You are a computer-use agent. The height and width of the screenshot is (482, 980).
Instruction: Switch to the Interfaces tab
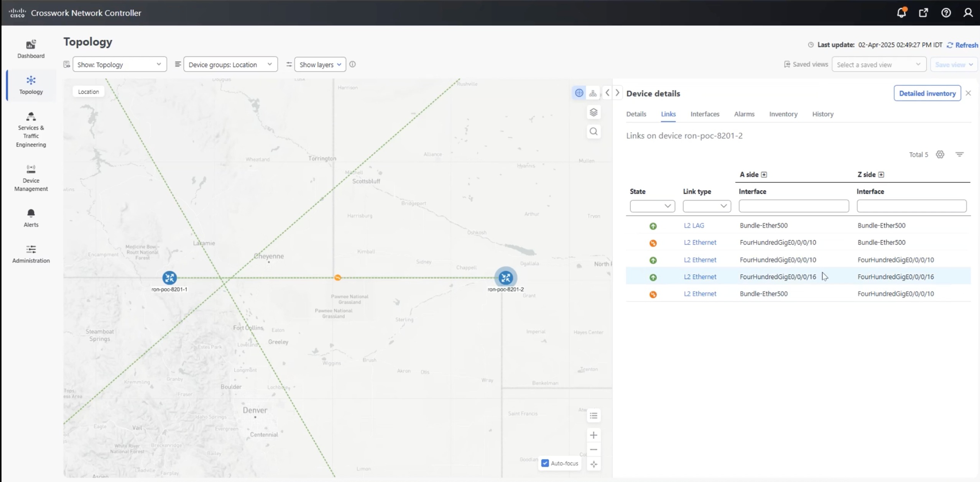(705, 114)
